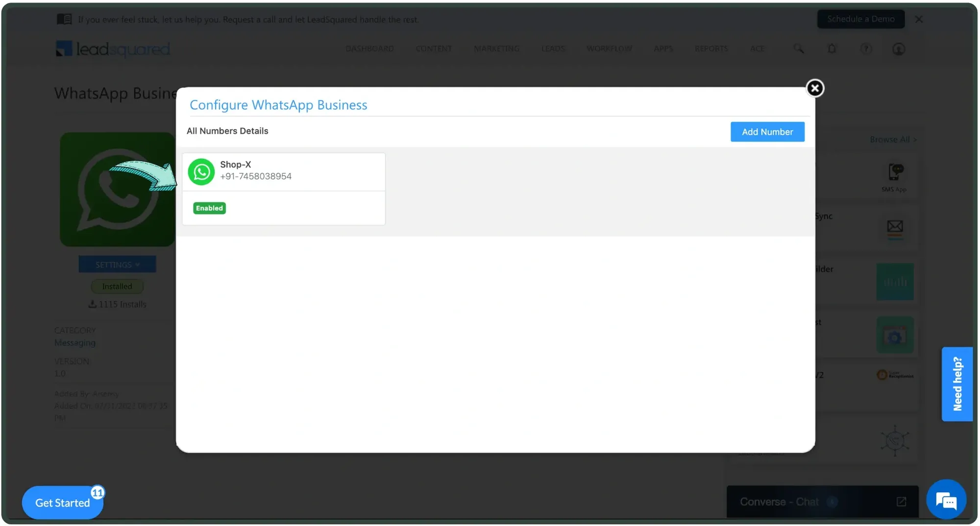Click Browse All link
Screen dimensions: 980x526
[x=893, y=140]
